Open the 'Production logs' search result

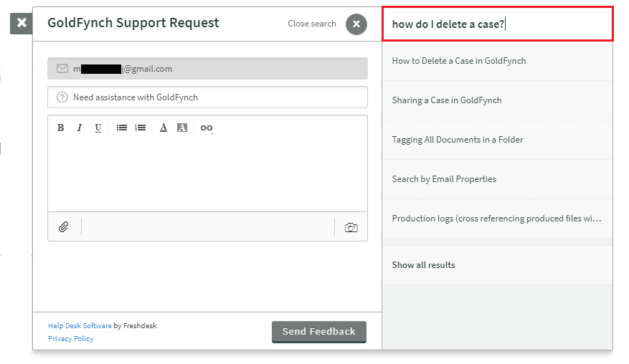[498, 219]
